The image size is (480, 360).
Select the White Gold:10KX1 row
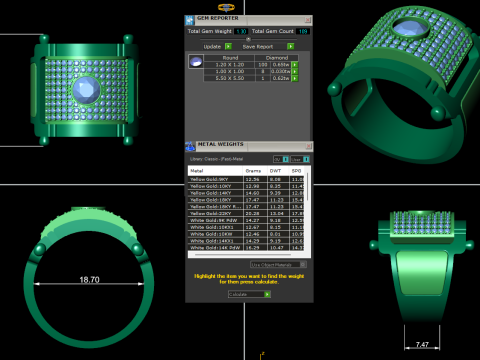(247, 227)
